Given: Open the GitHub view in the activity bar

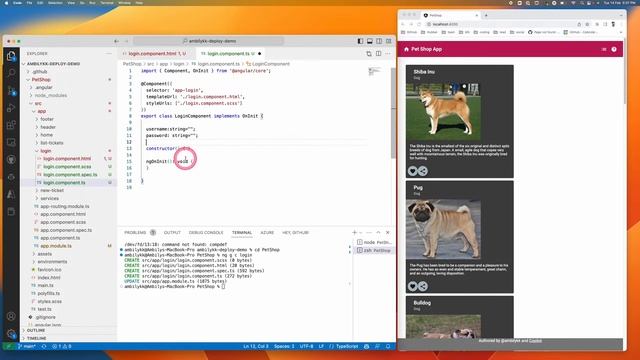Looking at the screenshot, I should coord(11,160).
